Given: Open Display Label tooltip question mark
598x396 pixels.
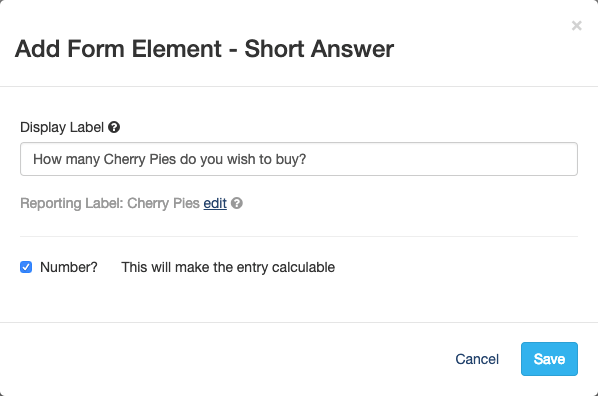Looking at the screenshot, I should [x=114, y=127].
